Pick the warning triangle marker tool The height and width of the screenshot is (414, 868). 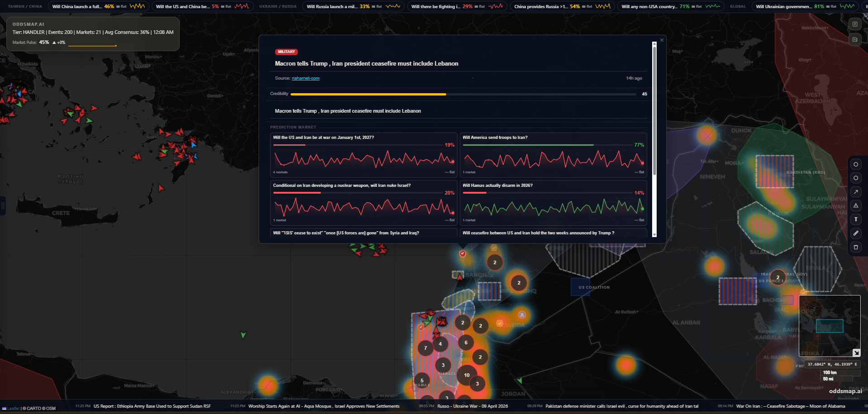(x=855, y=205)
